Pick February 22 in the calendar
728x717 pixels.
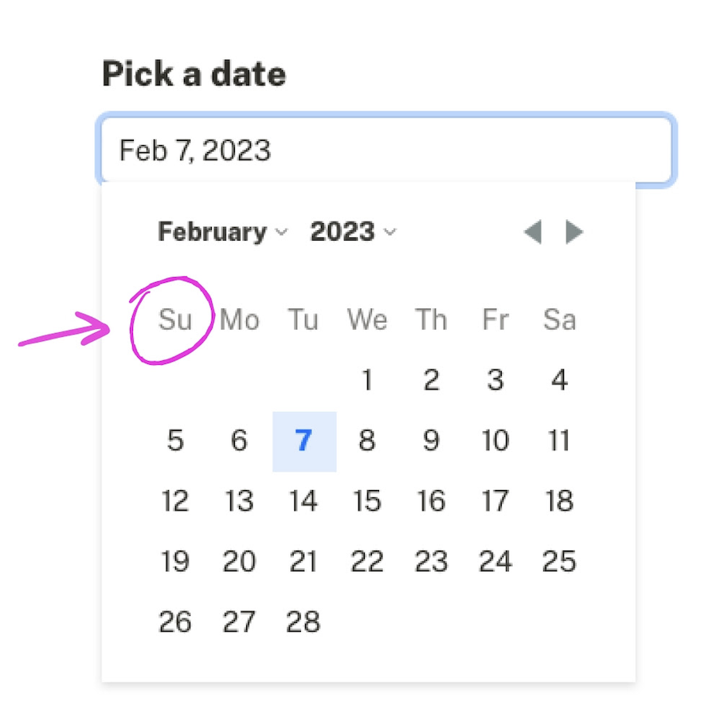click(367, 562)
